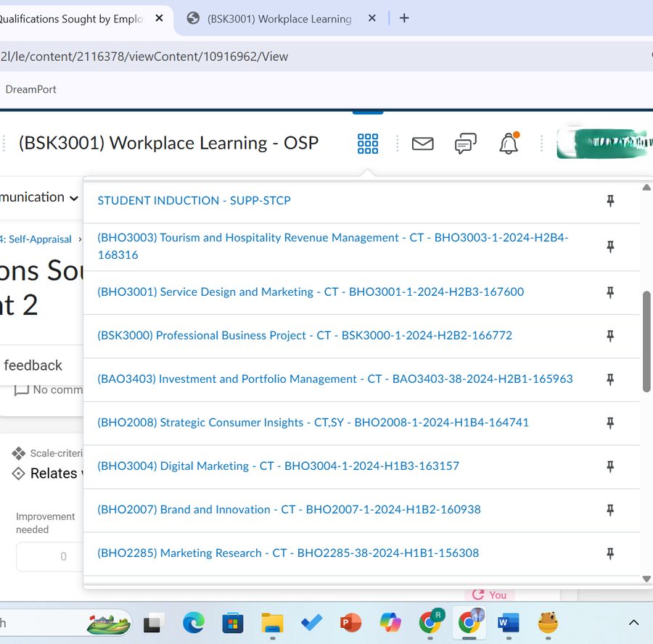Click the course list scrollbar thumb

(x=646, y=342)
